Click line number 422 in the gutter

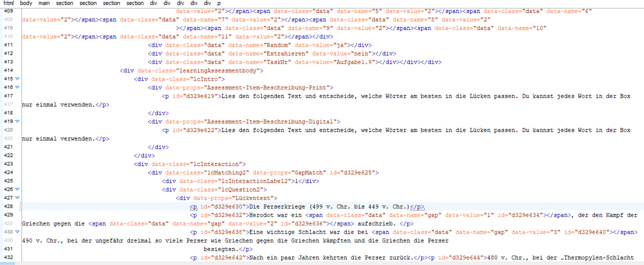(8, 155)
